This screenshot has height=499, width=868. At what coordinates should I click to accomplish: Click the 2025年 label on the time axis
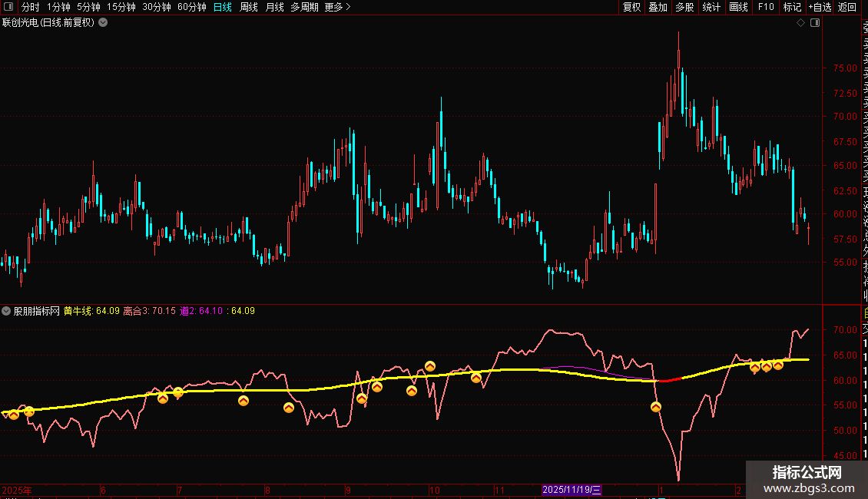17,490
